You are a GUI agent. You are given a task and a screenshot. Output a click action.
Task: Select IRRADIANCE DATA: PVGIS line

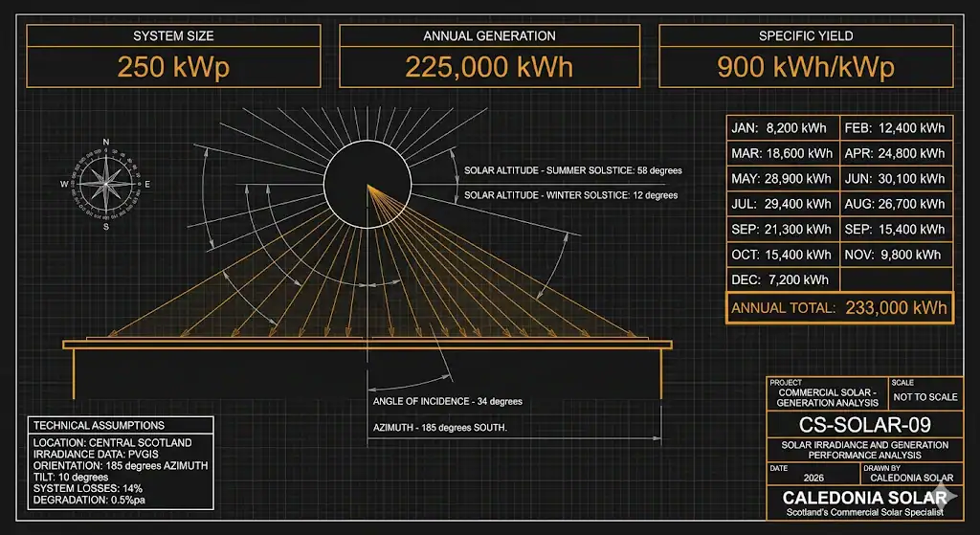[96, 455]
